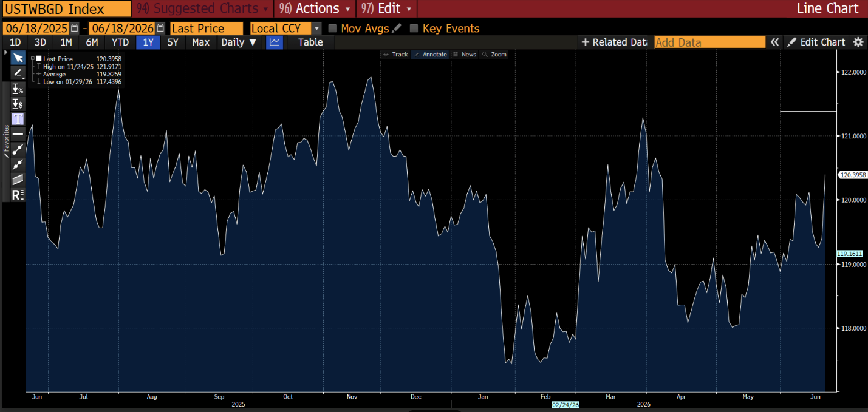Toggle Annotate mode
This screenshot has height=412, width=868.
click(x=429, y=55)
